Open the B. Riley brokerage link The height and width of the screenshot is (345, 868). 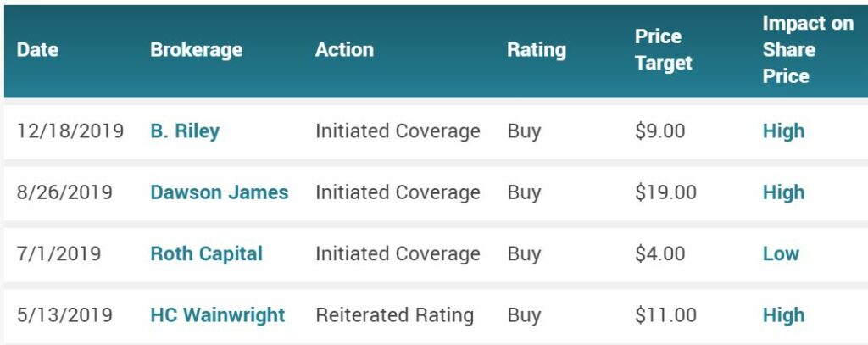185,131
